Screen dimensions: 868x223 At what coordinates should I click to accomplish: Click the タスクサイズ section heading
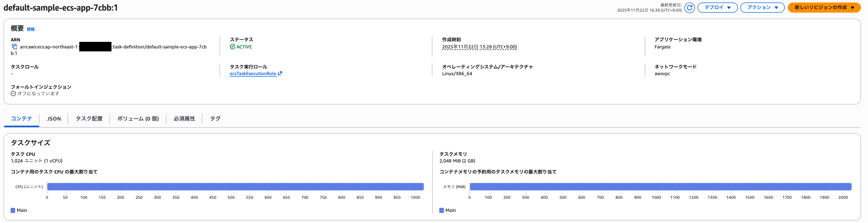30,143
